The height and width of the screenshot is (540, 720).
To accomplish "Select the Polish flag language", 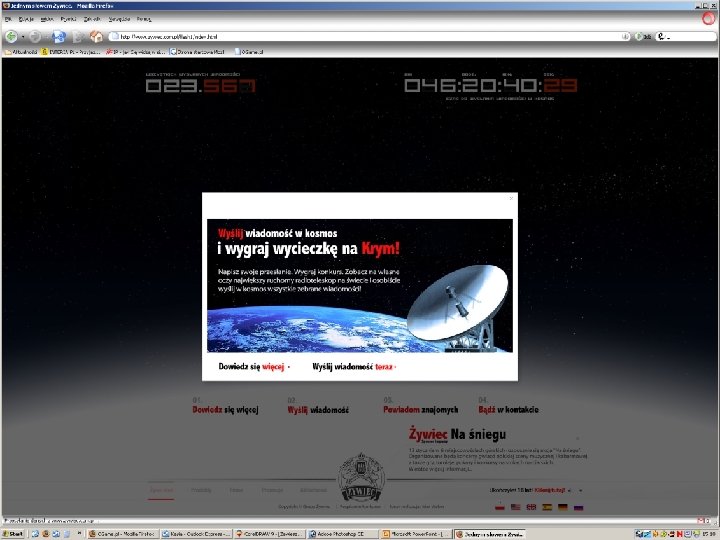I will [500, 507].
